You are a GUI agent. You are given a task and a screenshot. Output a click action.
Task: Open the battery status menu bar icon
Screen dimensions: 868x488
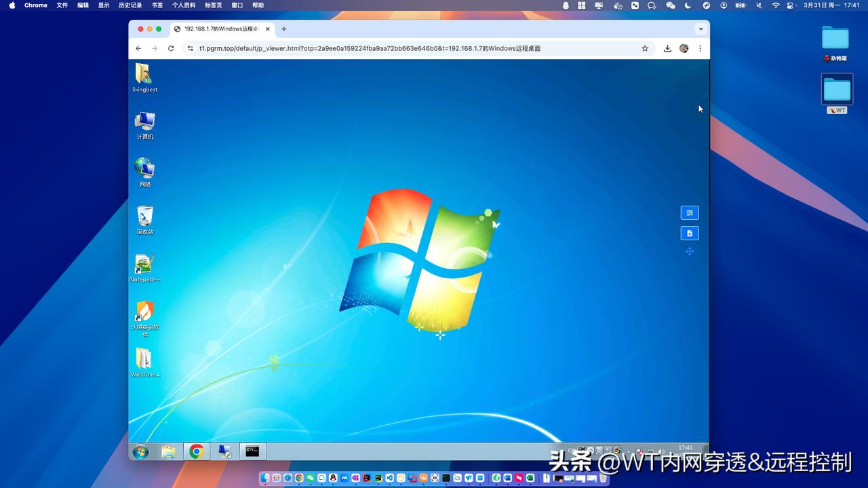click(x=740, y=5)
